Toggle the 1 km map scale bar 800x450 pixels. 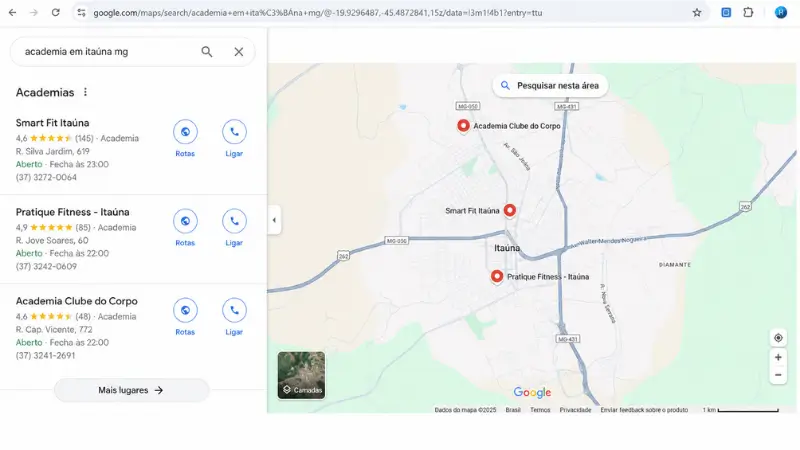click(x=741, y=410)
